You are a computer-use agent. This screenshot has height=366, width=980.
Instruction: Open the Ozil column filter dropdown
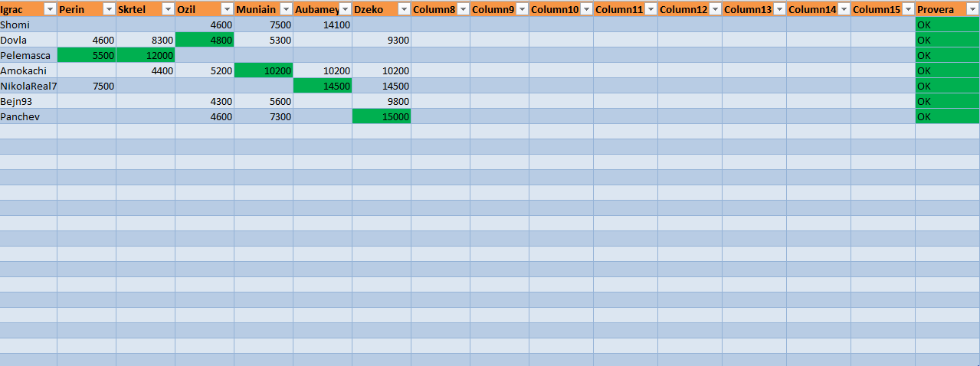[227, 9]
